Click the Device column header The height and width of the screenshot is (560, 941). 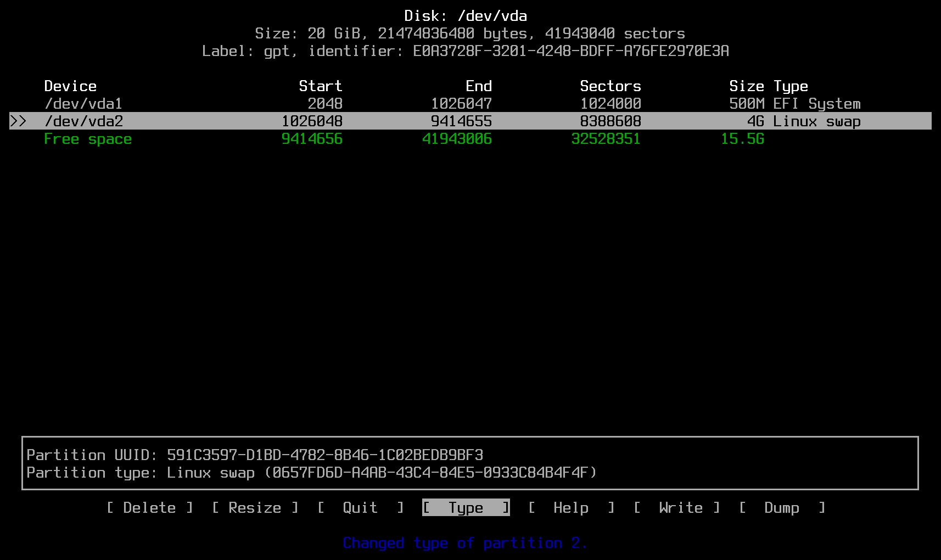pos(70,86)
